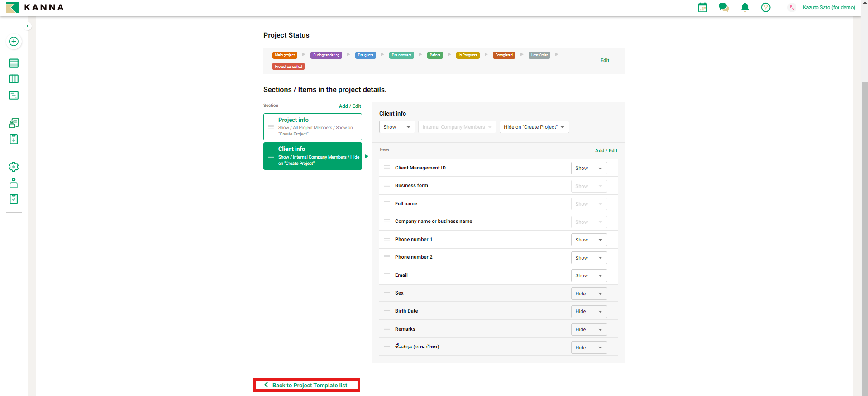This screenshot has width=868, height=396.
Task: Open visibility dropdown for Client Management ID
Action: [589, 169]
